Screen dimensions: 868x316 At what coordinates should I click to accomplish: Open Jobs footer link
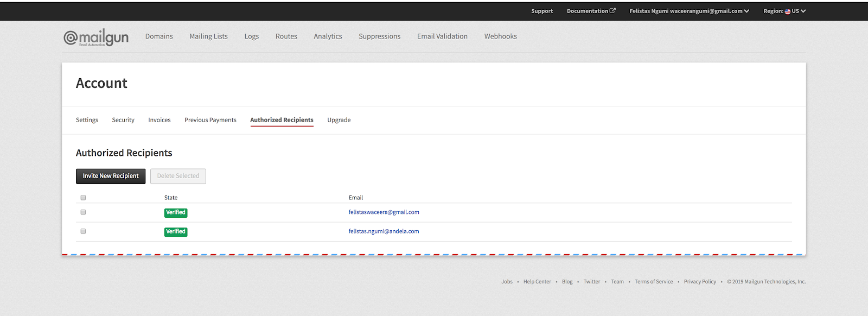point(507,282)
